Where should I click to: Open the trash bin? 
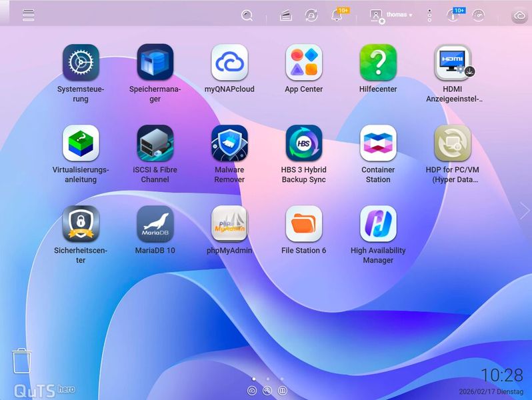[22, 361]
